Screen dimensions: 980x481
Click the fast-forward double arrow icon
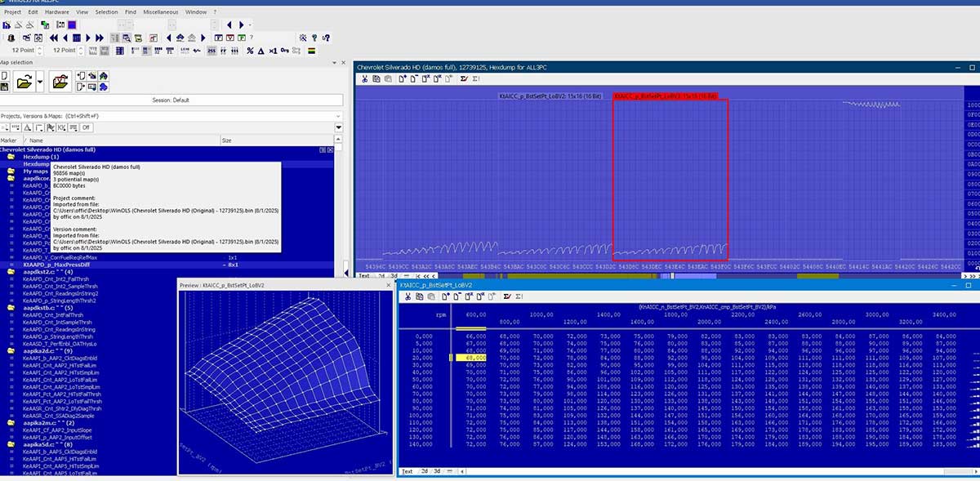pos(100,38)
